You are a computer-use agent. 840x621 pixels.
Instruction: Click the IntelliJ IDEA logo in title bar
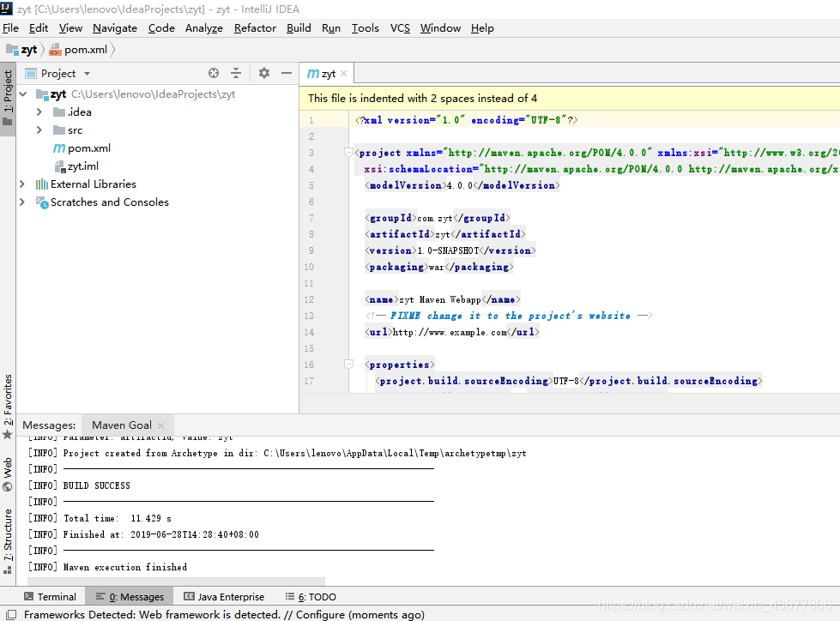pos(6,9)
